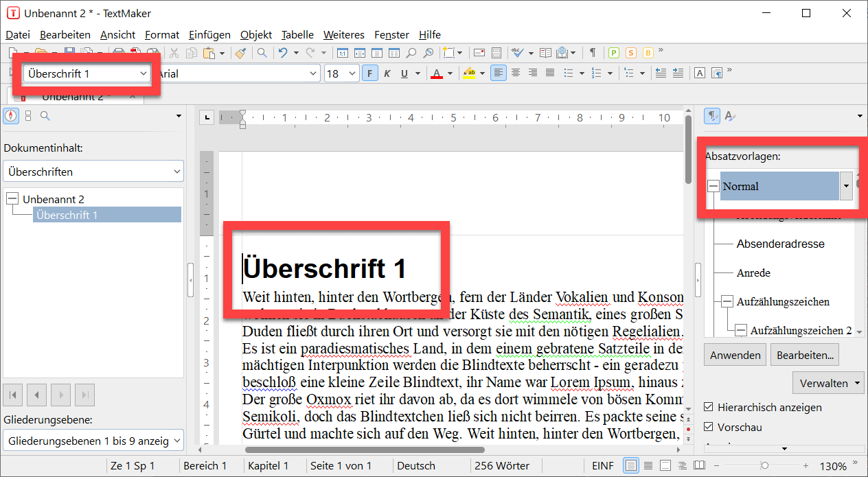Move the zoom slider handle
Image resolution: width=868 pixels, height=477 pixels.
pyautogui.click(x=764, y=465)
